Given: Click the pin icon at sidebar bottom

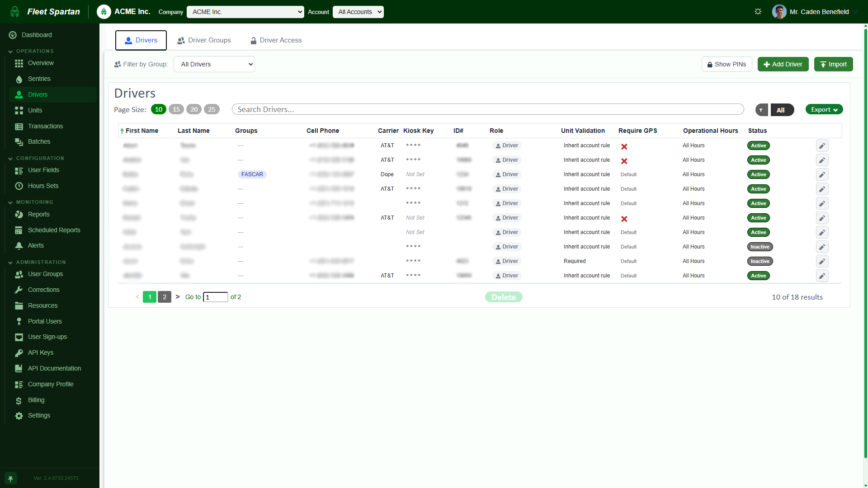Looking at the screenshot, I should pos(10,479).
